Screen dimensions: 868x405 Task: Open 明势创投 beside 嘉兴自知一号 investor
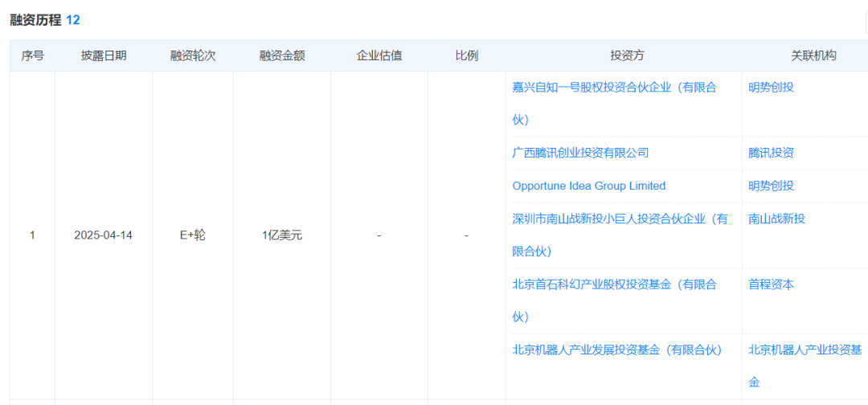click(771, 88)
